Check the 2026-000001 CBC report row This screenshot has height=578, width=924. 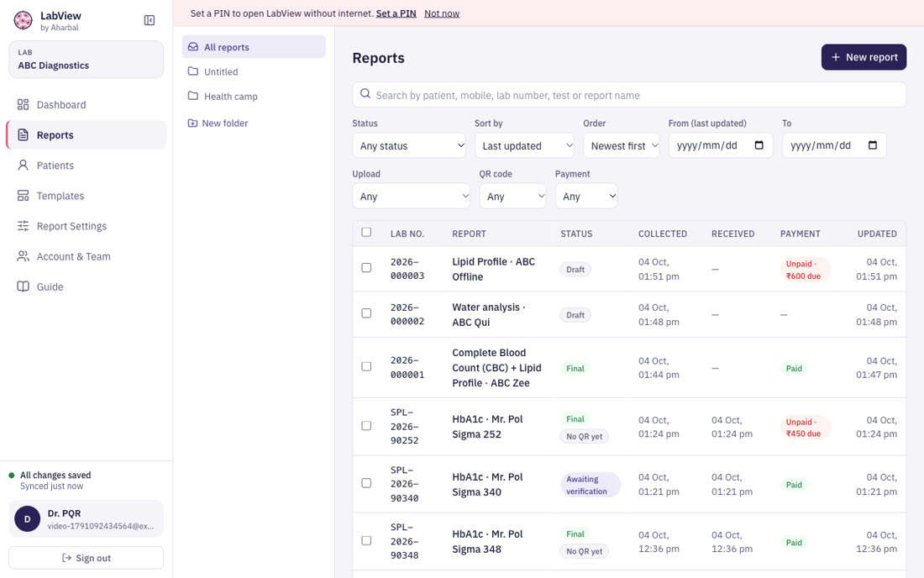point(366,366)
